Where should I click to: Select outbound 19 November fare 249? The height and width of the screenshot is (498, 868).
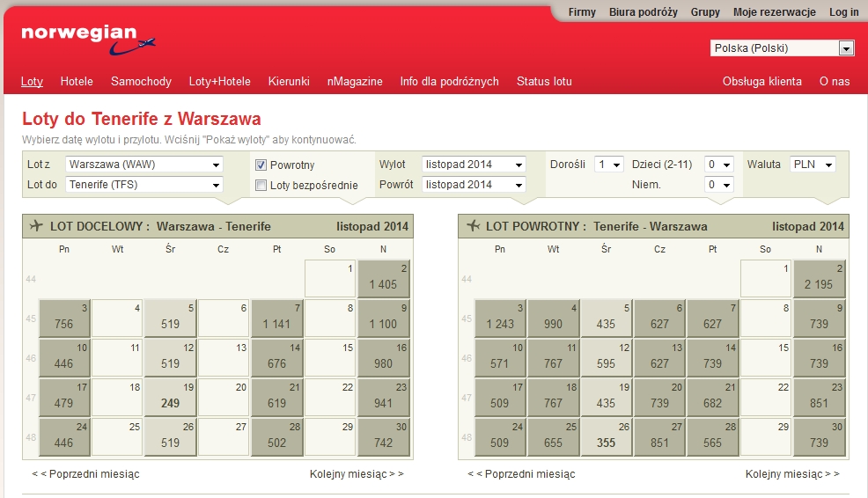click(171, 398)
